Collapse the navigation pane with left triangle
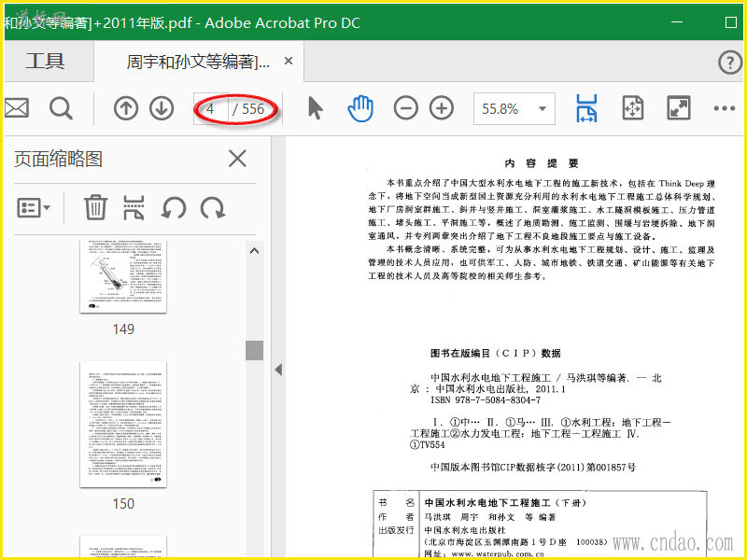This screenshot has height=560, width=747. click(x=278, y=370)
